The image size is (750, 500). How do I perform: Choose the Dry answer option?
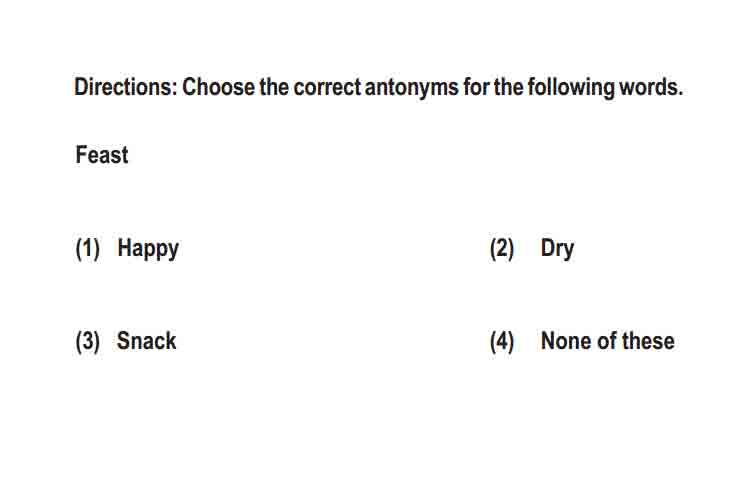coord(557,249)
